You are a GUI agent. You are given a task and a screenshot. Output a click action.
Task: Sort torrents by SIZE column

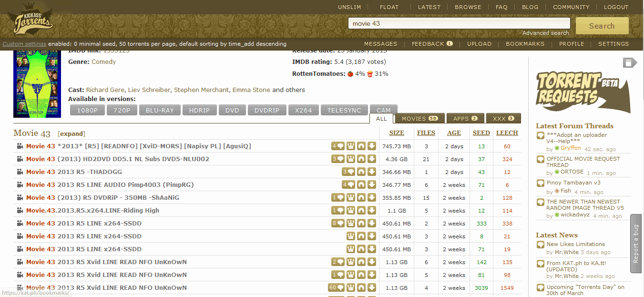pyautogui.click(x=397, y=133)
